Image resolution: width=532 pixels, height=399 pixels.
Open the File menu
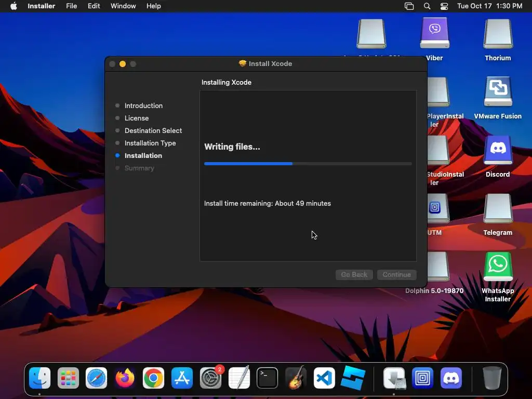click(x=72, y=6)
